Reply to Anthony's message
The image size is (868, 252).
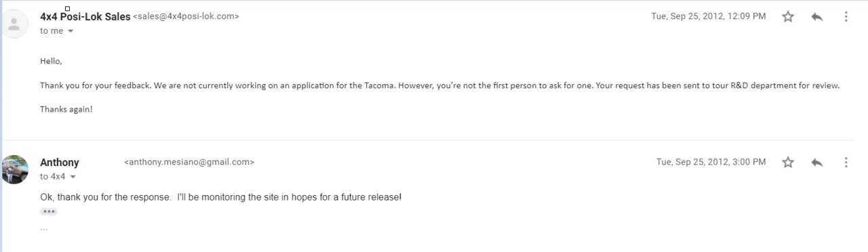tap(816, 163)
